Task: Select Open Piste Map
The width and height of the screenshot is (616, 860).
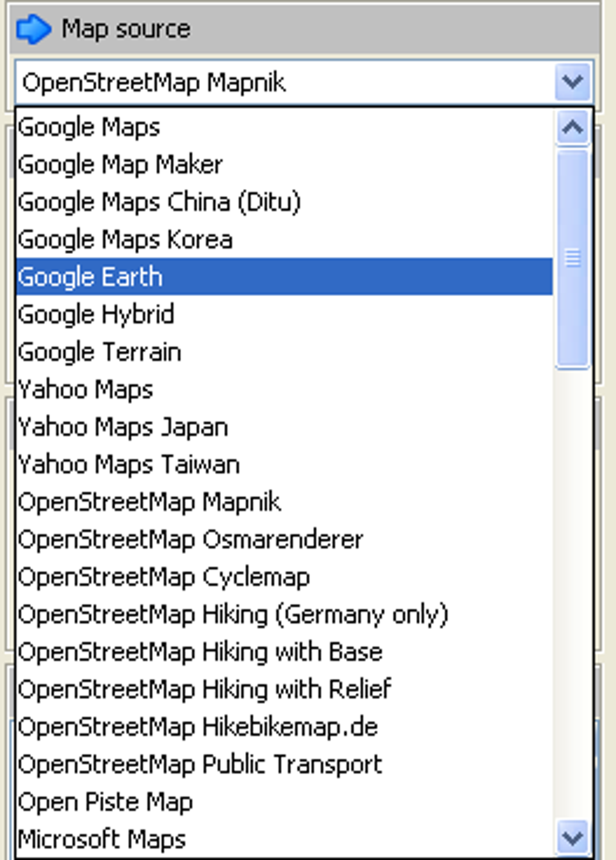Action: pyautogui.click(x=284, y=801)
